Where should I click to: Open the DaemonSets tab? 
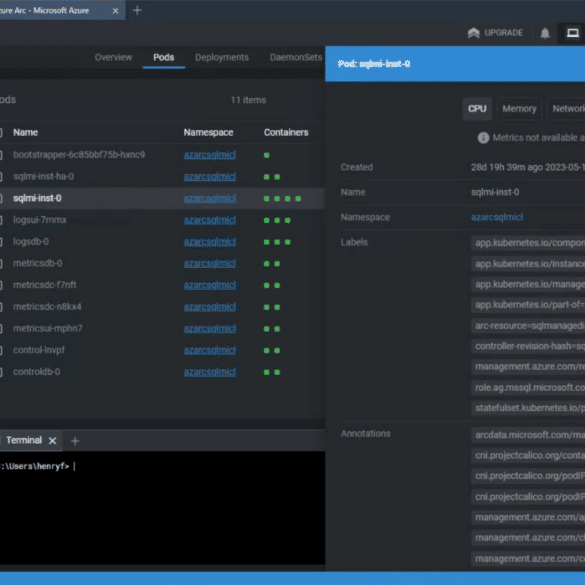[296, 57]
